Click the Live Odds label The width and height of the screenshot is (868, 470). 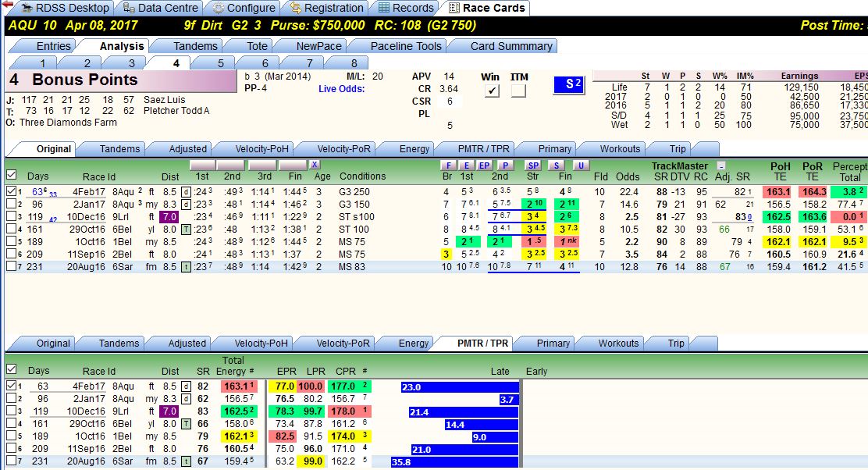[341, 88]
